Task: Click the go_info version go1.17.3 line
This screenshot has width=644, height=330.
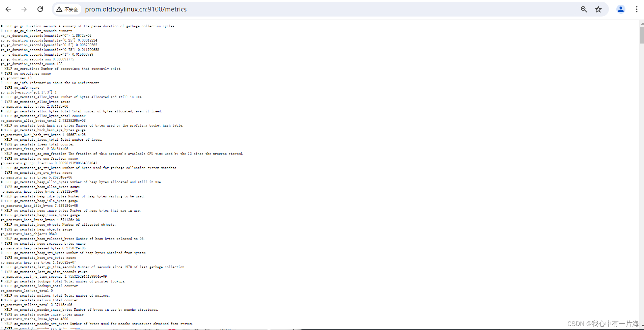Action: point(29,92)
